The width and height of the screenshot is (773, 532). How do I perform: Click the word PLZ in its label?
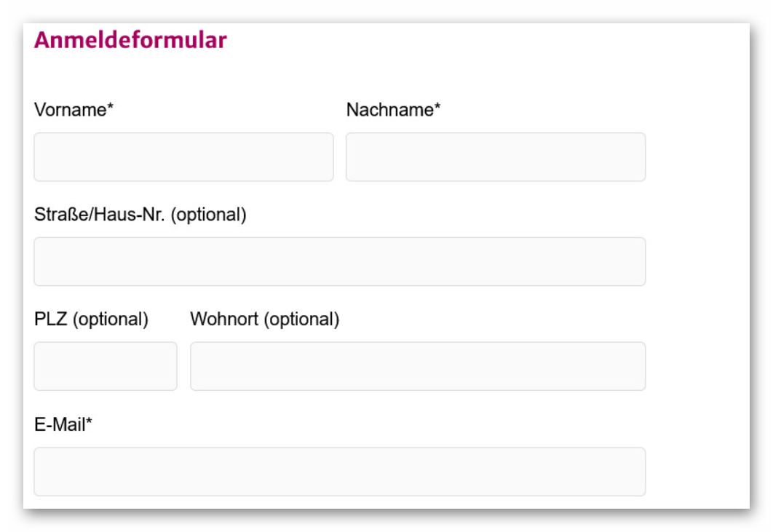click(x=50, y=319)
